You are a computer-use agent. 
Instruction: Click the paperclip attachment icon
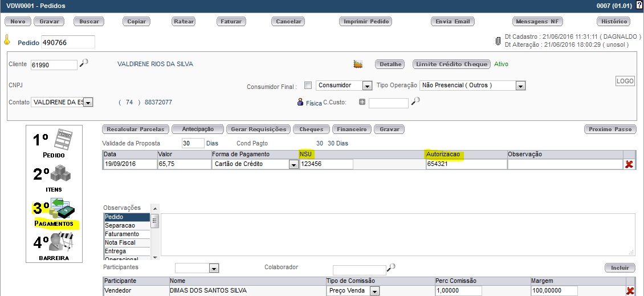pos(498,41)
